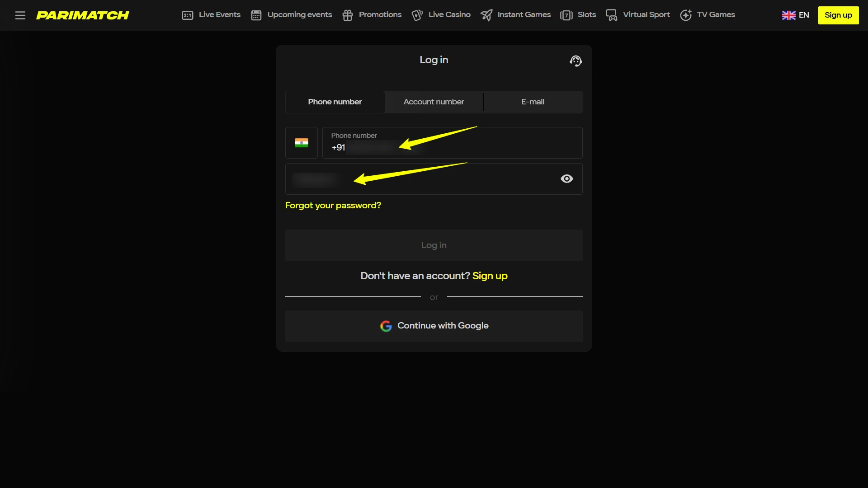Click the yellow Sign up button

coord(838,15)
